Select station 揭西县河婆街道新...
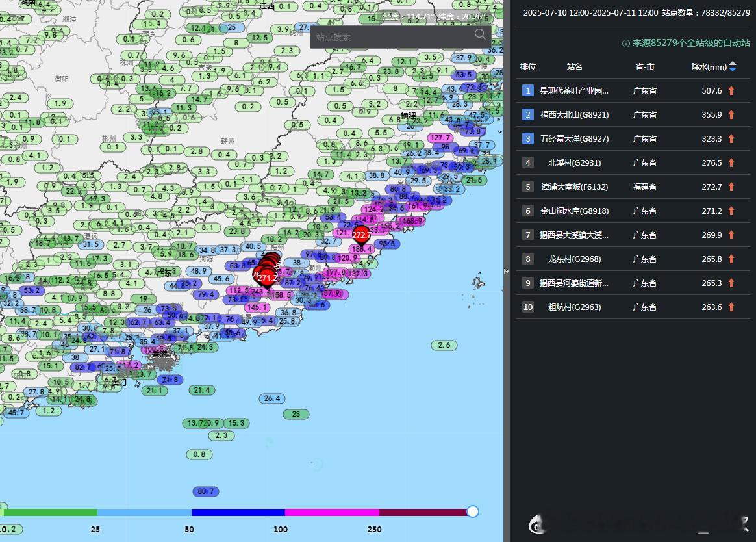Image resolution: width=756 pixels, height=542 pixels. tap(573, 283)
